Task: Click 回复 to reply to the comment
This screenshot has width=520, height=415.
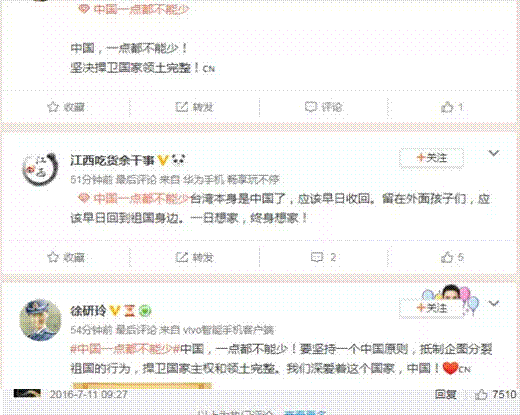Action: 445,395
